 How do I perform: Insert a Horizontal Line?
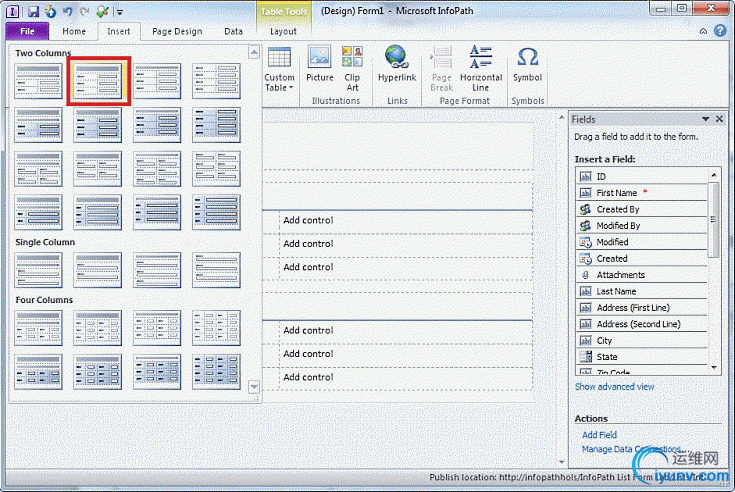pyautogui.click(x=481, y=66)
